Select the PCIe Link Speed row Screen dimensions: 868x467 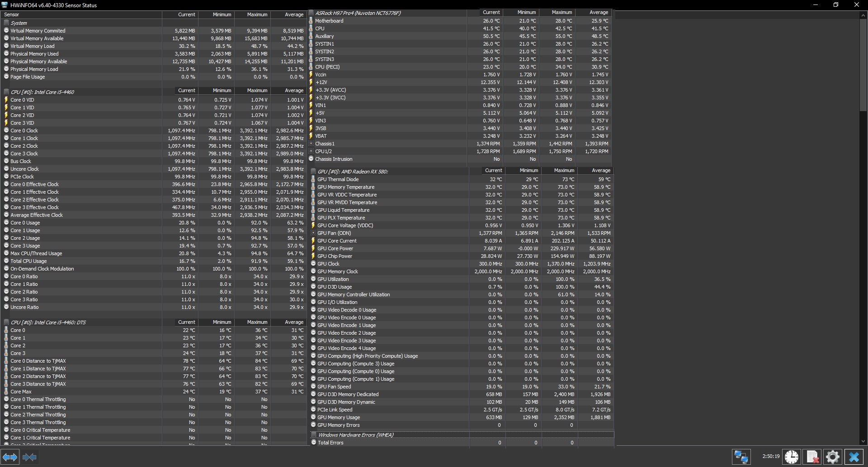[x=462, y=410]
